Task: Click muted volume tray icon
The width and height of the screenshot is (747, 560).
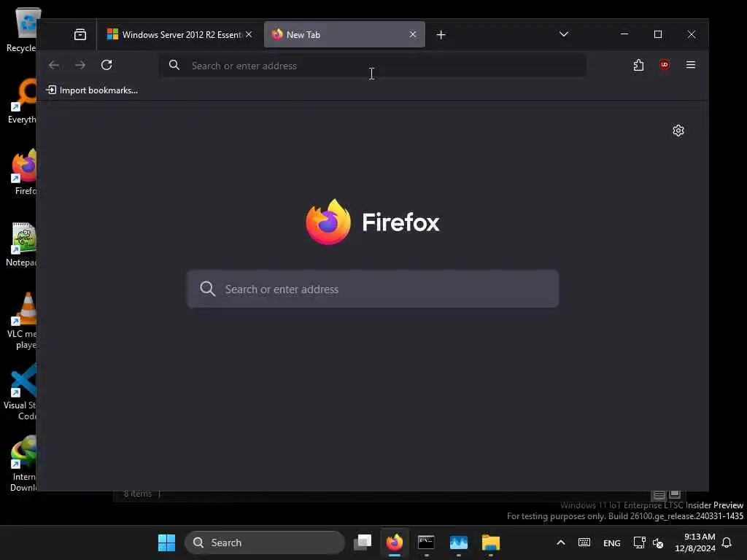Action: coord(658,542)
